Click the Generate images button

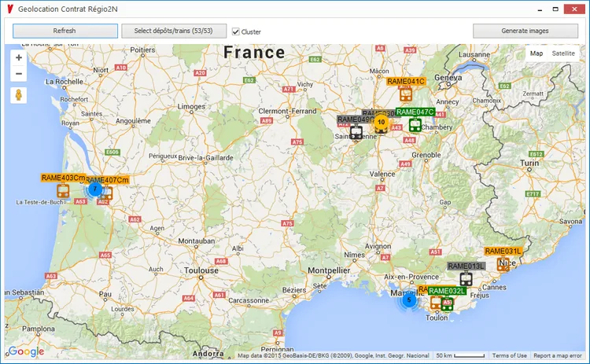[x=525, y=31]
